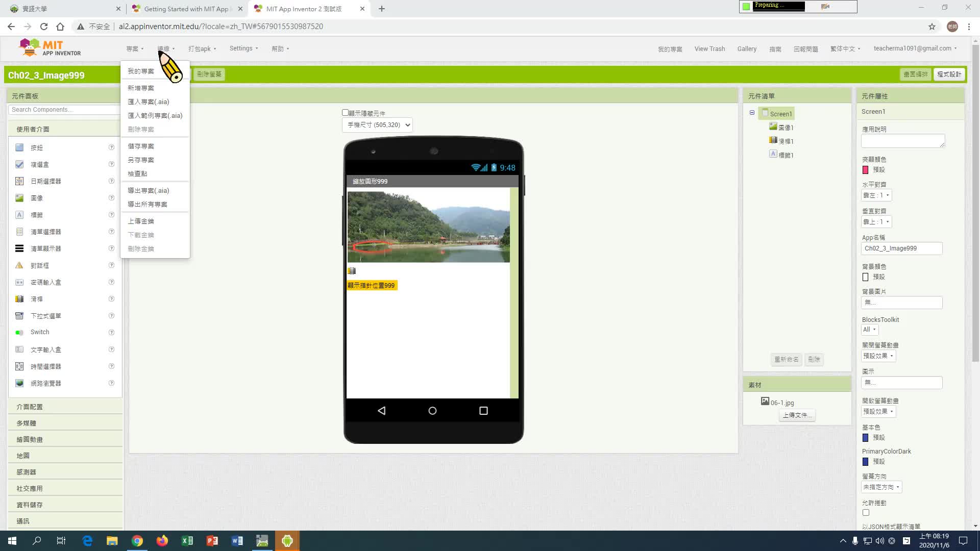
Task: Open the horizontal alignment dropdown
Action: point(876,195)
